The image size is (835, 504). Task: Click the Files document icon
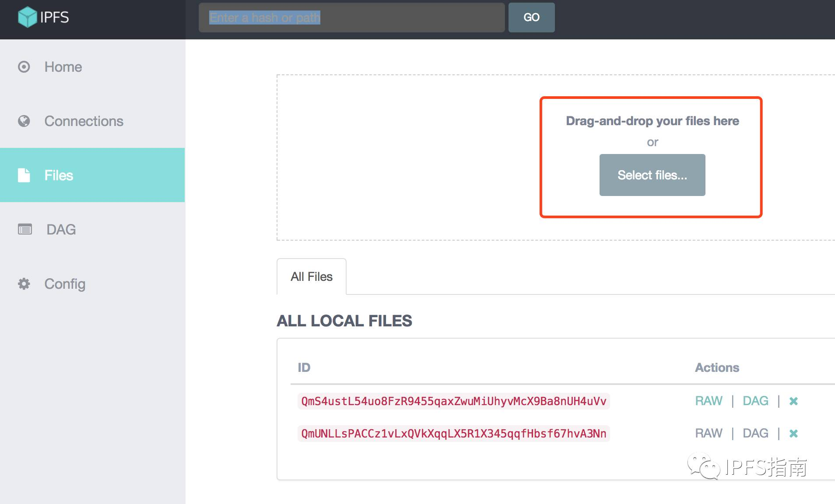[24, 175]
